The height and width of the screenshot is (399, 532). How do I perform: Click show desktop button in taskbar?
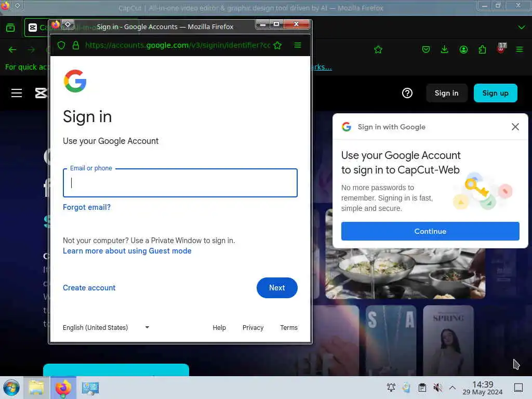[x=518, y=388]
